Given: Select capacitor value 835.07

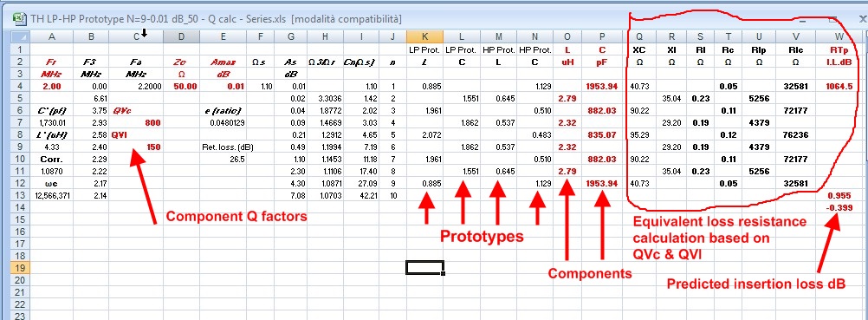Looking at the screenshot, I should pos(602,134).
